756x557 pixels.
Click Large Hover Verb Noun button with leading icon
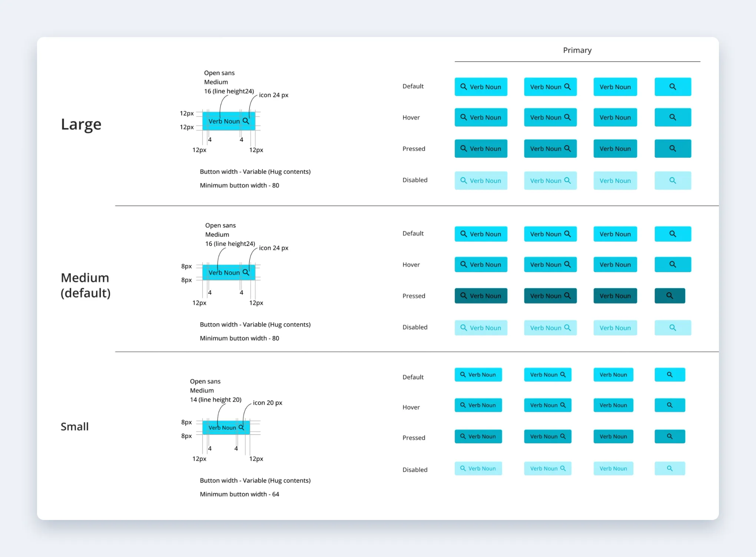tap(481, 117)
